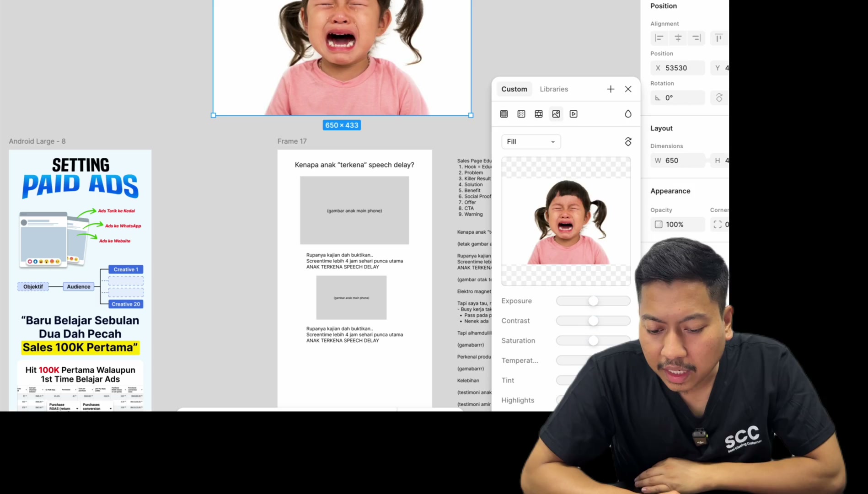Screen dimensions: 868x494
Task: Select the Android Large - 8 frame label
Action: coord(37,141)
